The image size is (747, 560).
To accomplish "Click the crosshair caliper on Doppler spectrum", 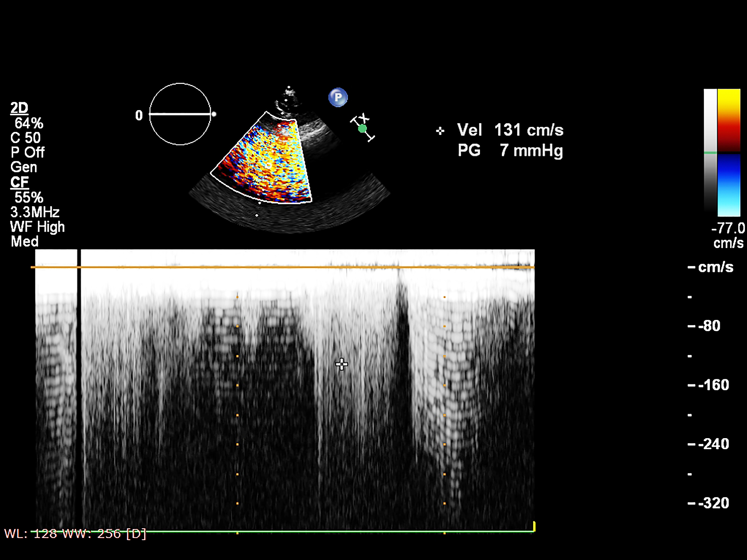I will (341, 364).
